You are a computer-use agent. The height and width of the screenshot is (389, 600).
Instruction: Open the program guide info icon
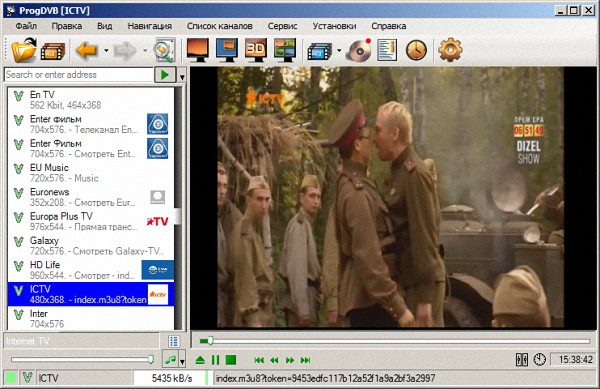tap(386, 50)
